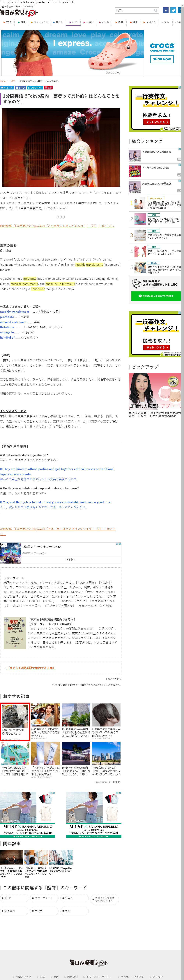Viewport: 184px width, 980px height.
Task: Open the TOP navigation item
Action: coord(7,22)
